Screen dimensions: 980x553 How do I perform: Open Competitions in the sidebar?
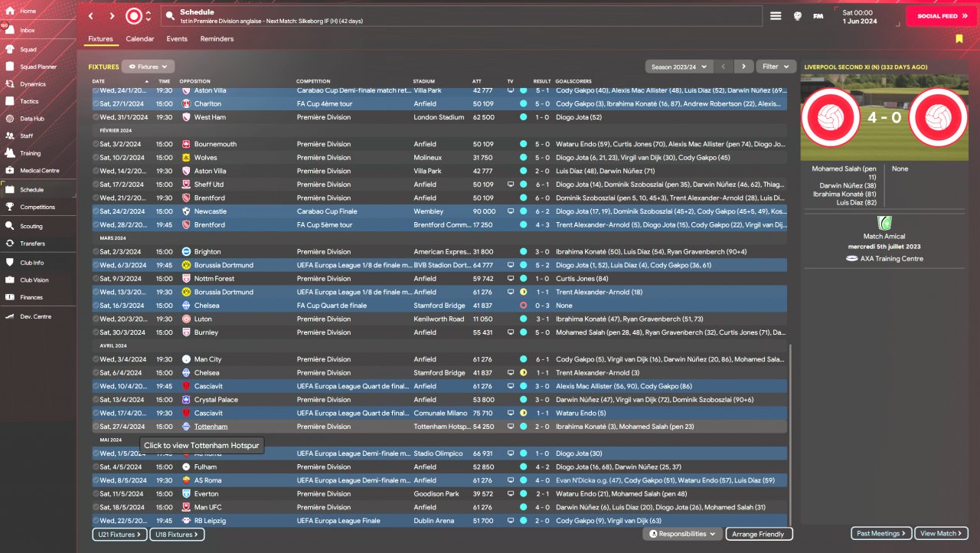point(38,207)
